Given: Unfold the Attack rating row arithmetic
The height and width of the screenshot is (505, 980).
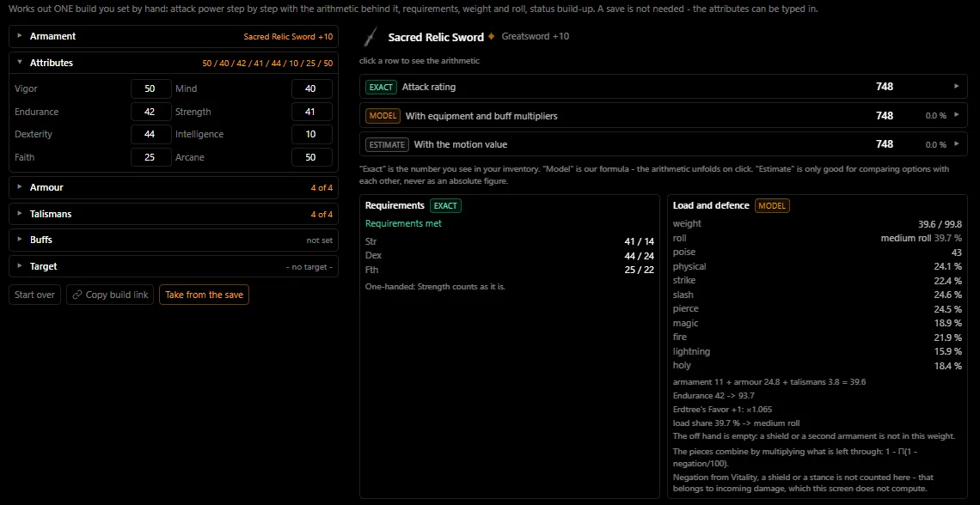Looking at the screenshot, I should point(664,87).
